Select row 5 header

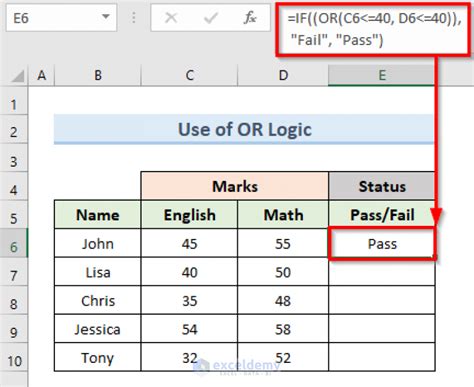click(14, 215)
